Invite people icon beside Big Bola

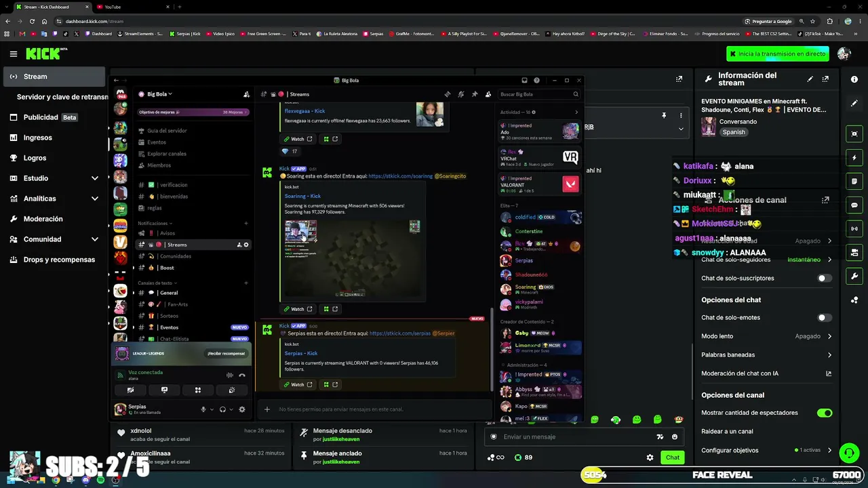tap(246, 94)
